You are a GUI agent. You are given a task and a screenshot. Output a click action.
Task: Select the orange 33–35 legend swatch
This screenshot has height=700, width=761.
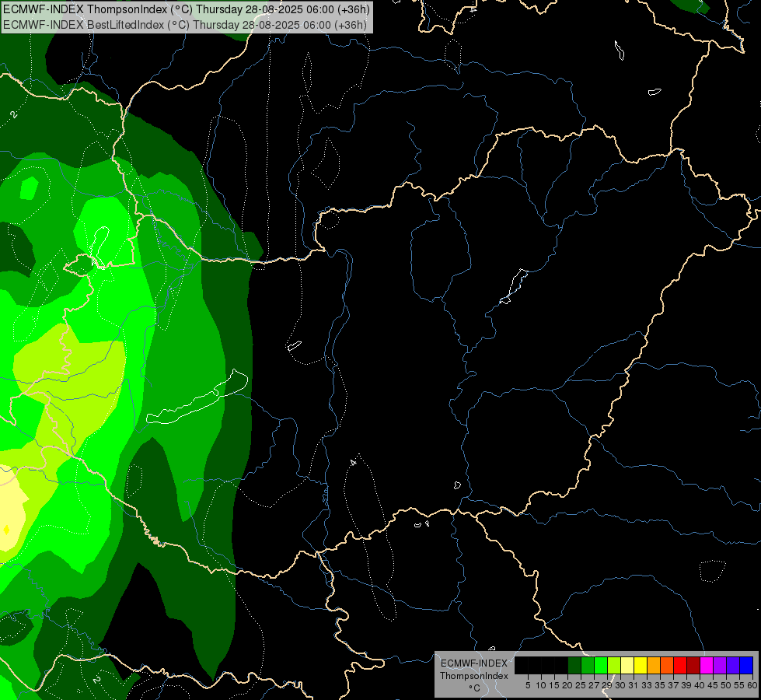tap(654, 665)
